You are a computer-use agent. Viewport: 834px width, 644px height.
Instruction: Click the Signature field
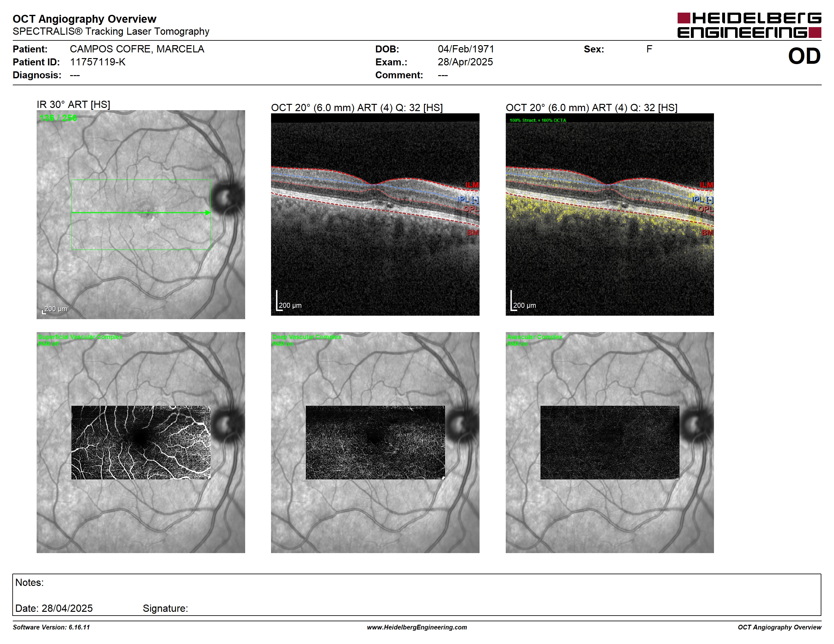point(165,608)
